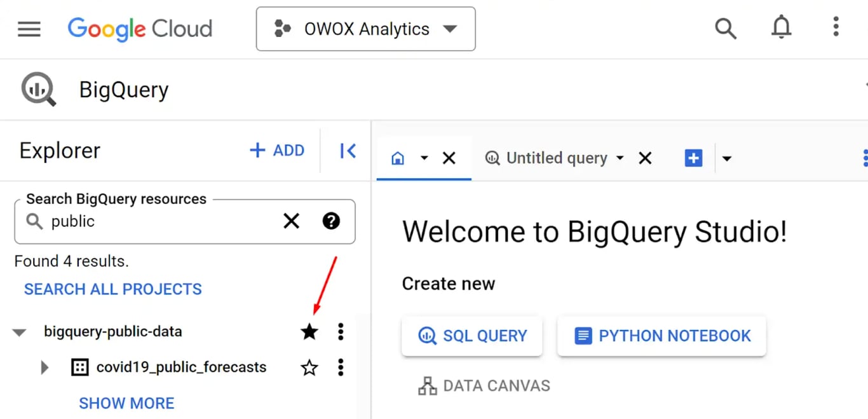Open dropdown arrow next to new tab button
This screenshot has width=868, height=419.
(x=727, y=158)
